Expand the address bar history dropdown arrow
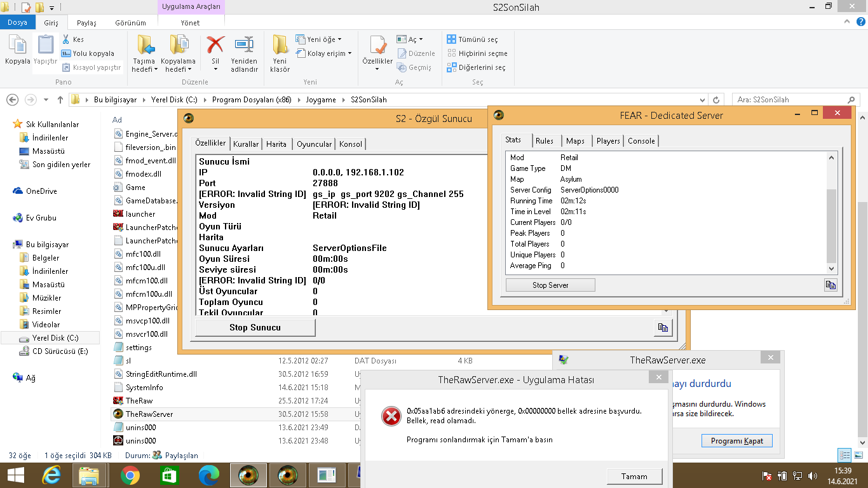 pyautogui.click(x=702, y=100)
